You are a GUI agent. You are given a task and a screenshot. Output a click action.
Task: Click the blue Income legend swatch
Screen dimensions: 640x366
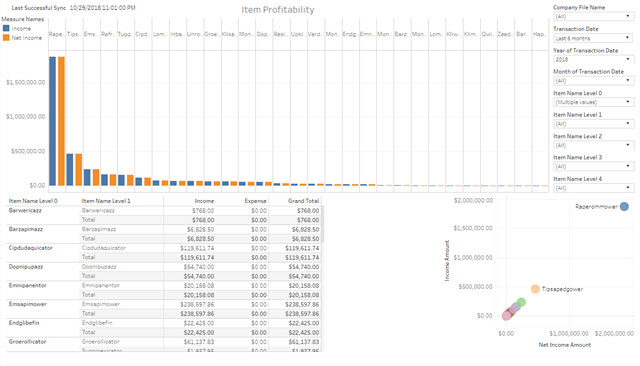click(6, 29)
